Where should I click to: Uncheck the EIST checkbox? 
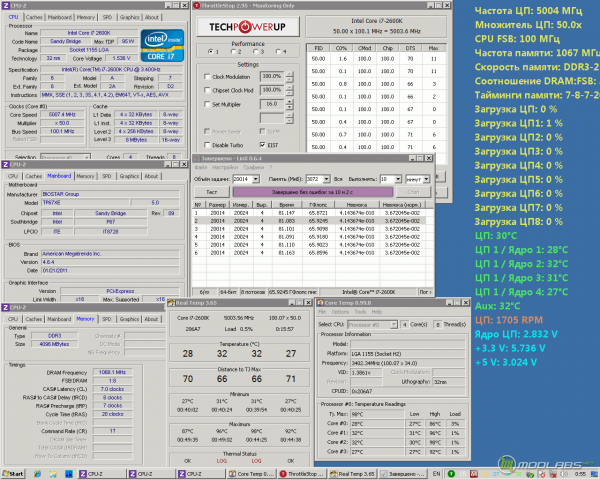click(262, 145)
